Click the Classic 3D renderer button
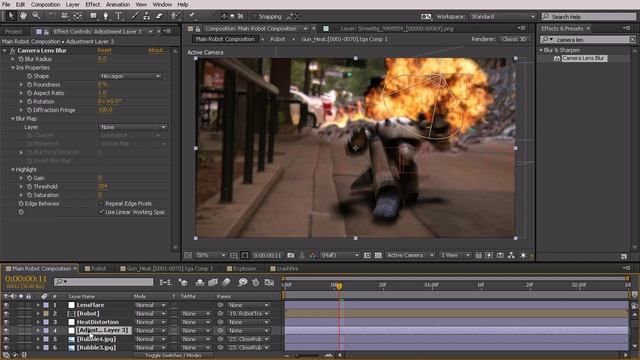Viewport: 640px width, 360px height. [514, 39]
